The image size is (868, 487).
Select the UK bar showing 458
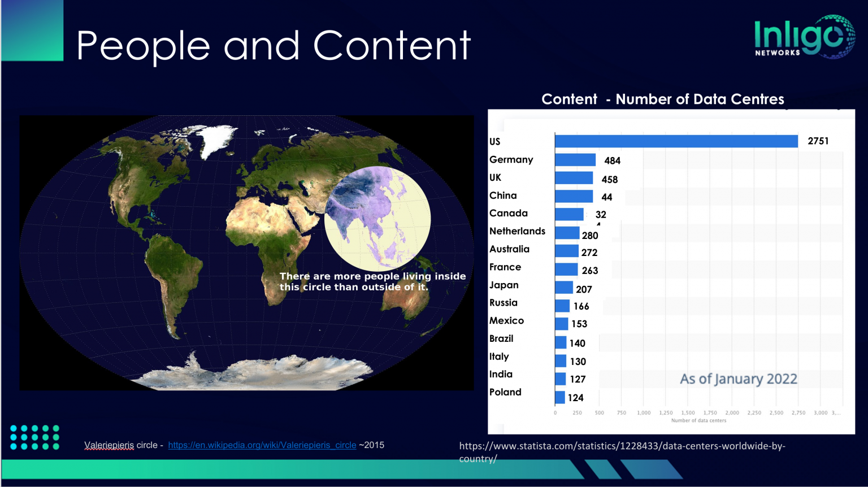[x=574, y=179]
